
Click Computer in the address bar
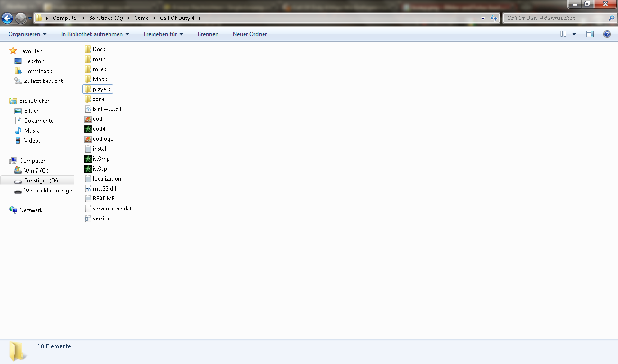(65, 18)
